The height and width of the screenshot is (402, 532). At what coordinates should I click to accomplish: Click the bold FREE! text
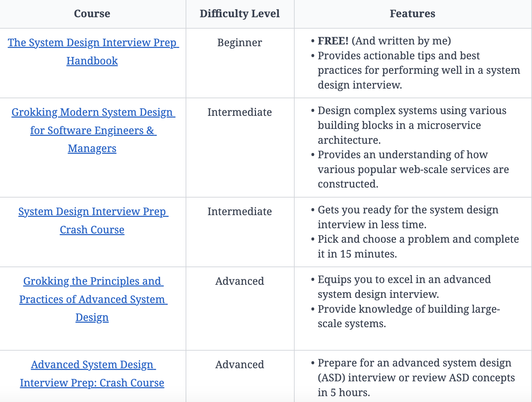coord(333,41)
